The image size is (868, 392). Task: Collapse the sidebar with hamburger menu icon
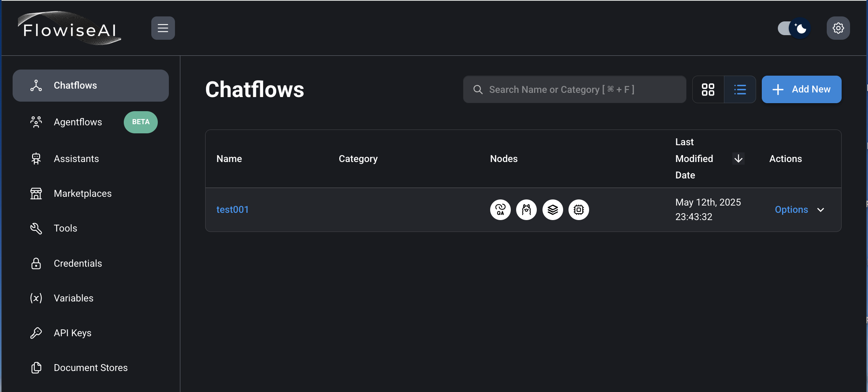pyautogui.click(x=163, y=28)
